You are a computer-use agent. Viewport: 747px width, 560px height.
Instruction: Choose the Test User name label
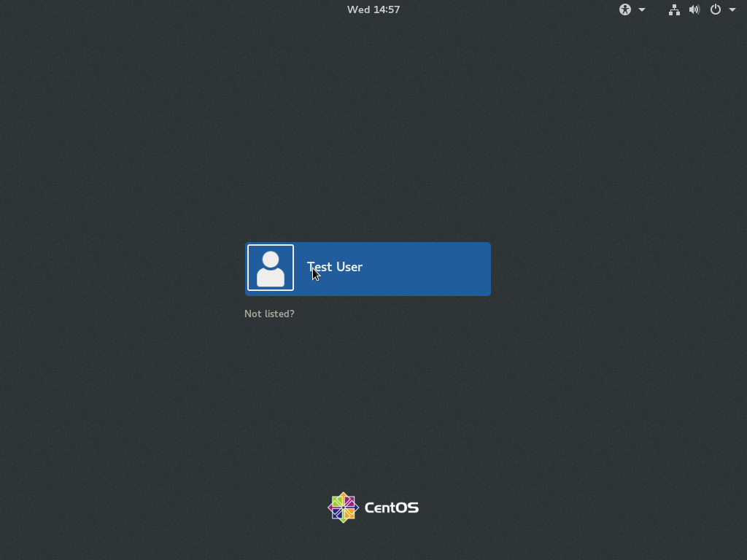click(x=334, y=267)
